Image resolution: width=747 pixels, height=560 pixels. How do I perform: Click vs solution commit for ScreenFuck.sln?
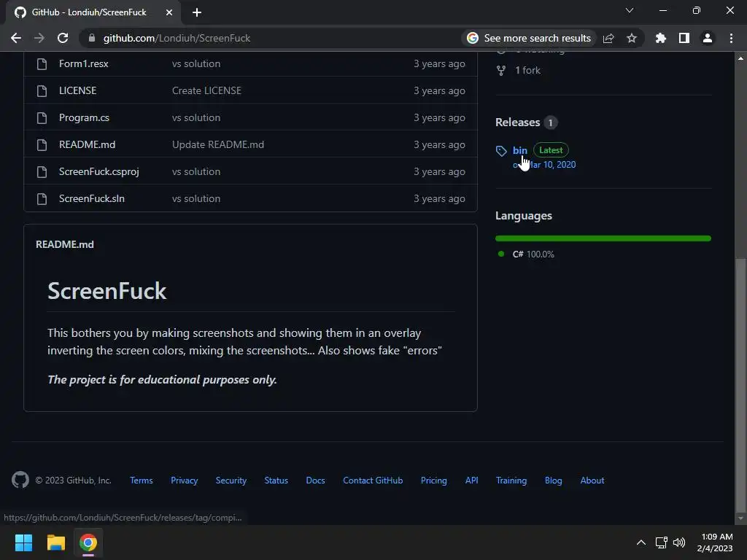[196, 198]
